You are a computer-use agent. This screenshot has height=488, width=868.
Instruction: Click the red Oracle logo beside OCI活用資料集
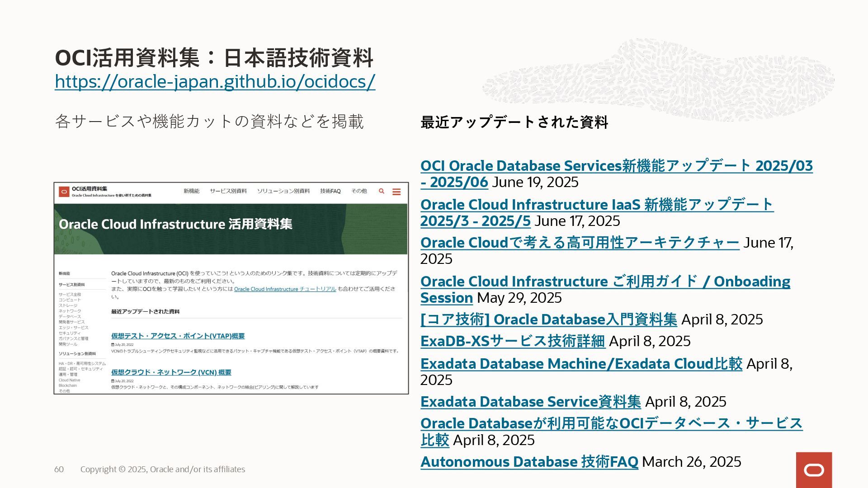pyautogui.click(x=64, y=192)
